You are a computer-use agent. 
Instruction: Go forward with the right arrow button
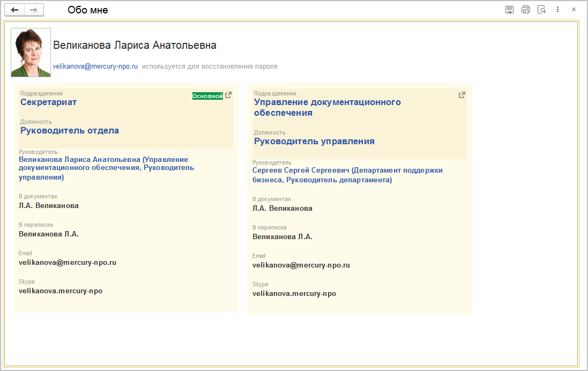pyautogui.click(x=34, y=10)
